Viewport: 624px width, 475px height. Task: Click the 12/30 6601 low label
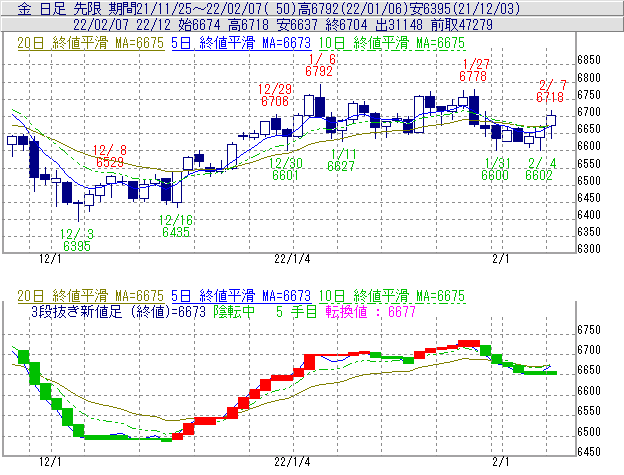pos(286,169)
